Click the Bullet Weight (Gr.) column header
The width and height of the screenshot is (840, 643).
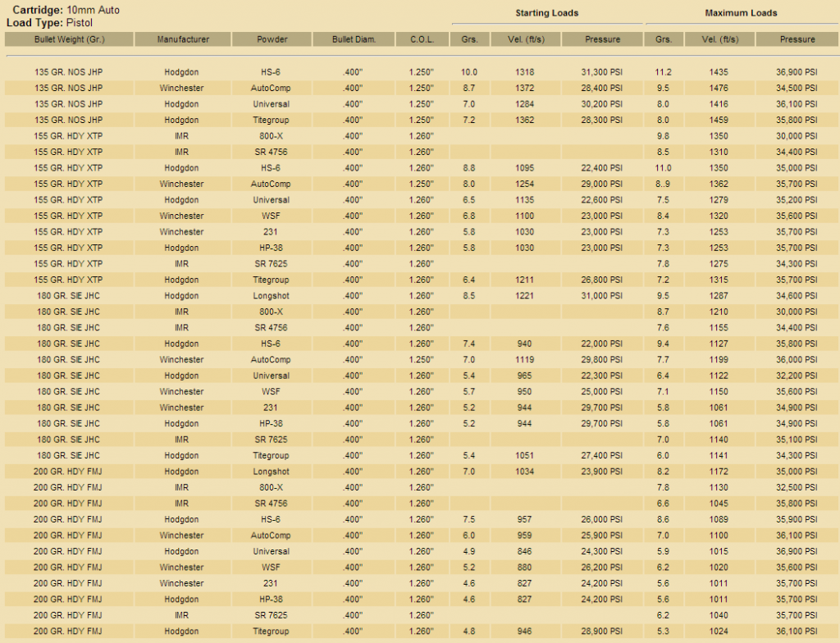point(69,39)
